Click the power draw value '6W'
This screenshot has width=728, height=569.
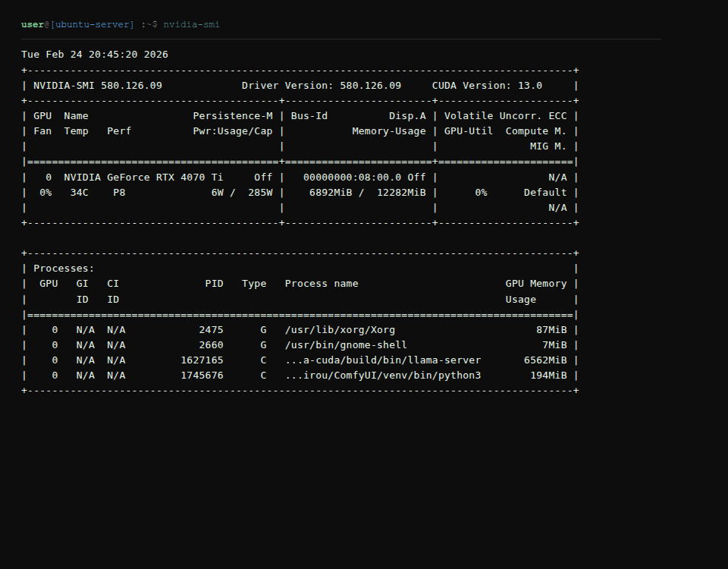(x=218, y=192)
